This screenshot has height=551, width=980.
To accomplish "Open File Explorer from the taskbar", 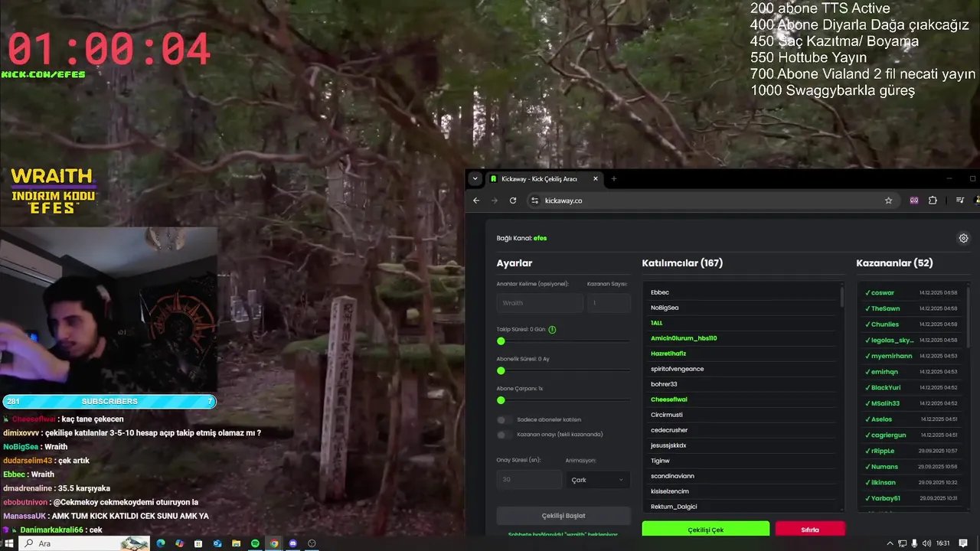I will [236, 543].
